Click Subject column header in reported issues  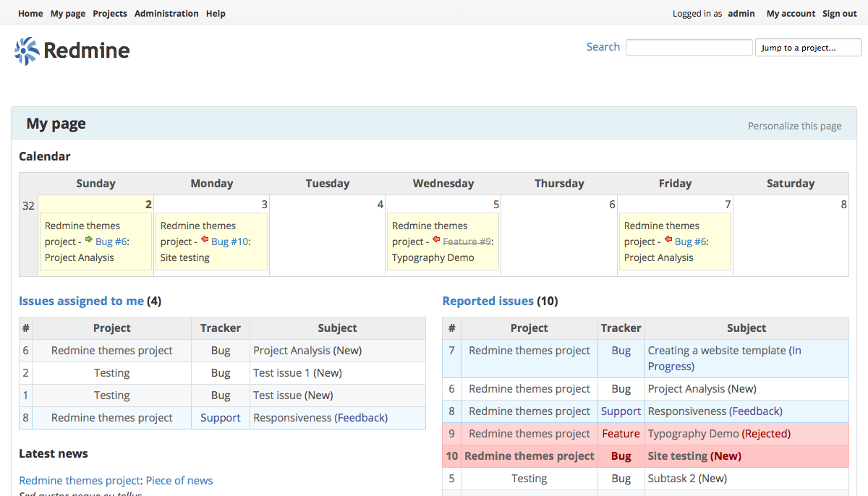pyautogui.click(x=746, y=328)
